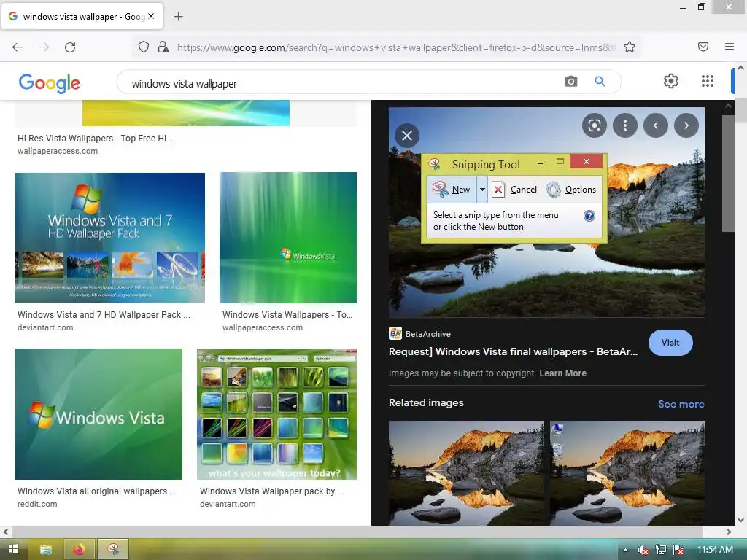Show hidden system tray icons
Image resolution: width=747 pixels, height=560 pixels.
tap(625, 550)
